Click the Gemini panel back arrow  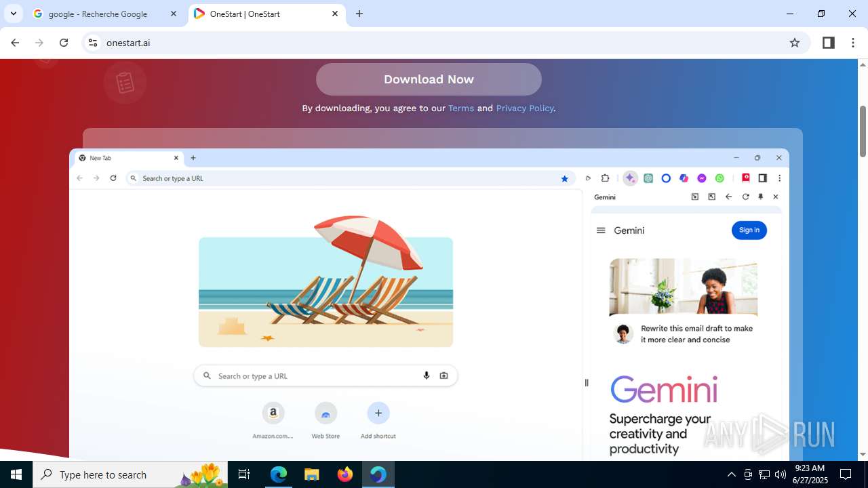(x=728, y=197)
